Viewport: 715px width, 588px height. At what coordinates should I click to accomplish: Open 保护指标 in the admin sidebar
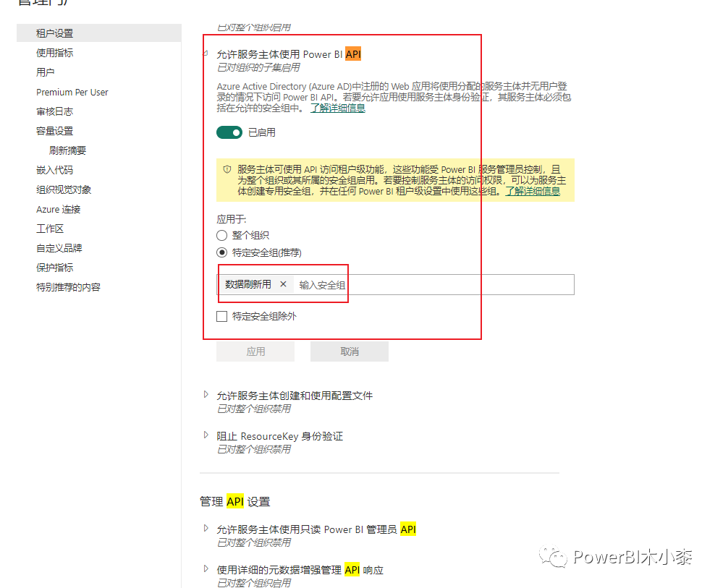(55, 268)
